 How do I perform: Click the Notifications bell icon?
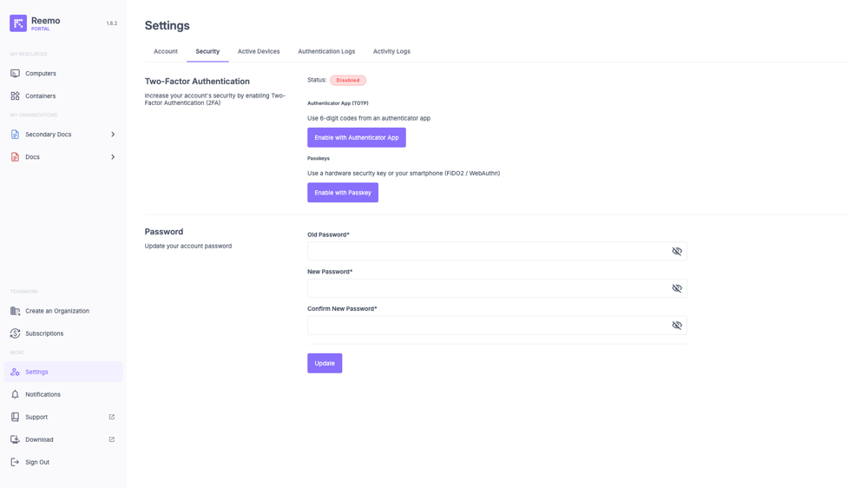click(15, 394)
